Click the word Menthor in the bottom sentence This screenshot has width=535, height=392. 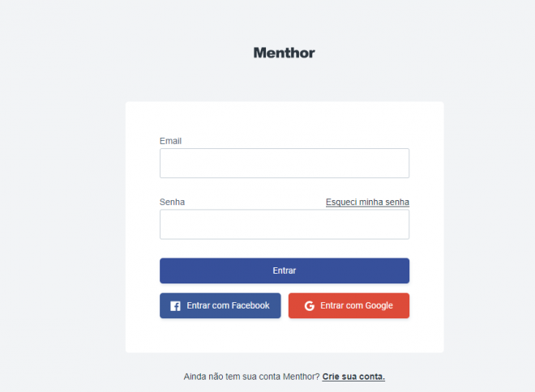tap(302, 377)
